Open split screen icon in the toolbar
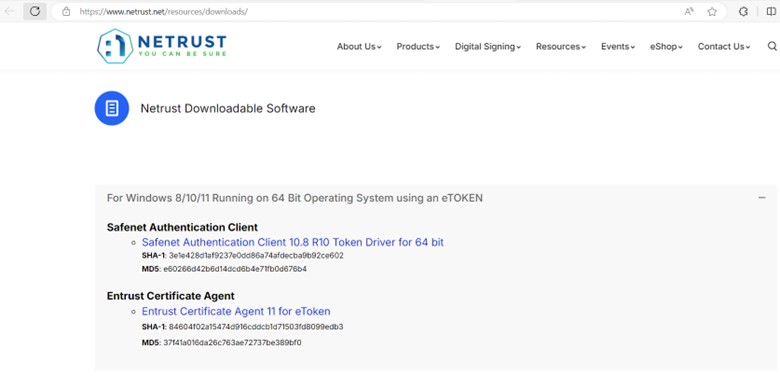 (x=771, y=11)
